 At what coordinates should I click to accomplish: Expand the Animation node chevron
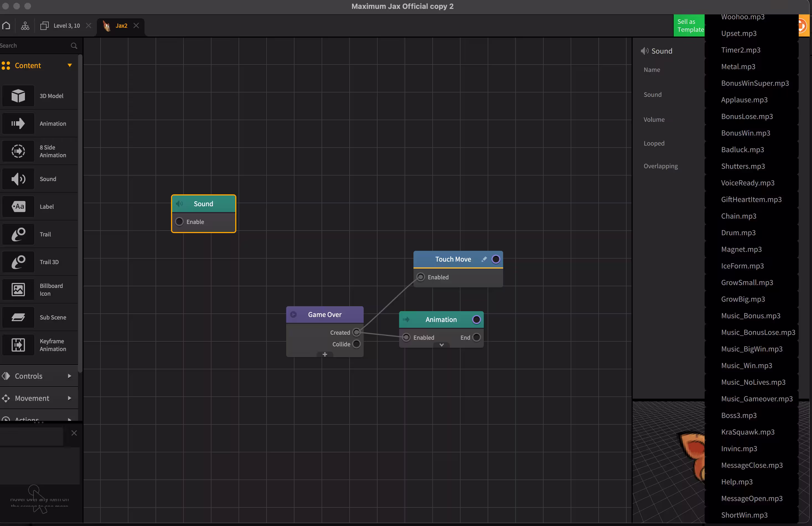point(441,345)
